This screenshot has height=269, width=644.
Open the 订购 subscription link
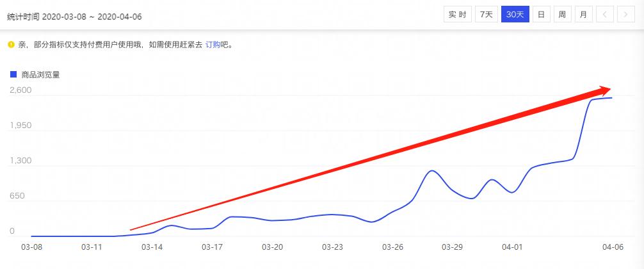coord(213,45)
